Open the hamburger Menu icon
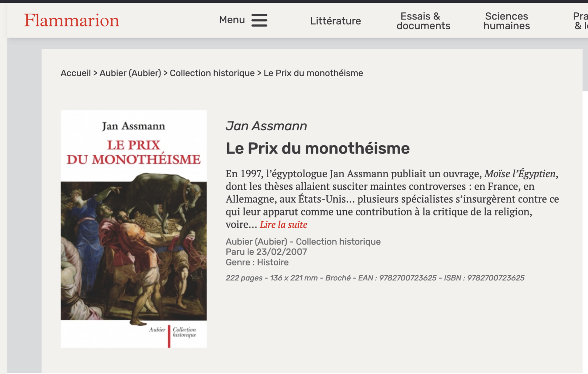 point(259,20)
